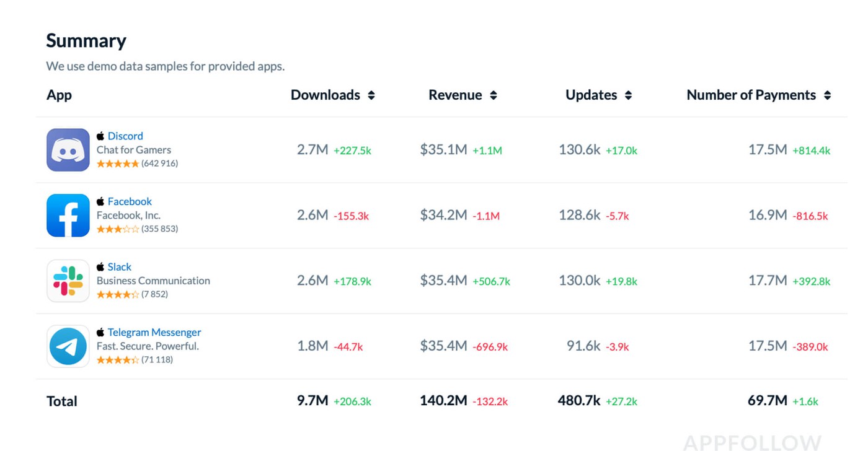Click the Revenue column header

pyautogui.click(x=455, y=95)
